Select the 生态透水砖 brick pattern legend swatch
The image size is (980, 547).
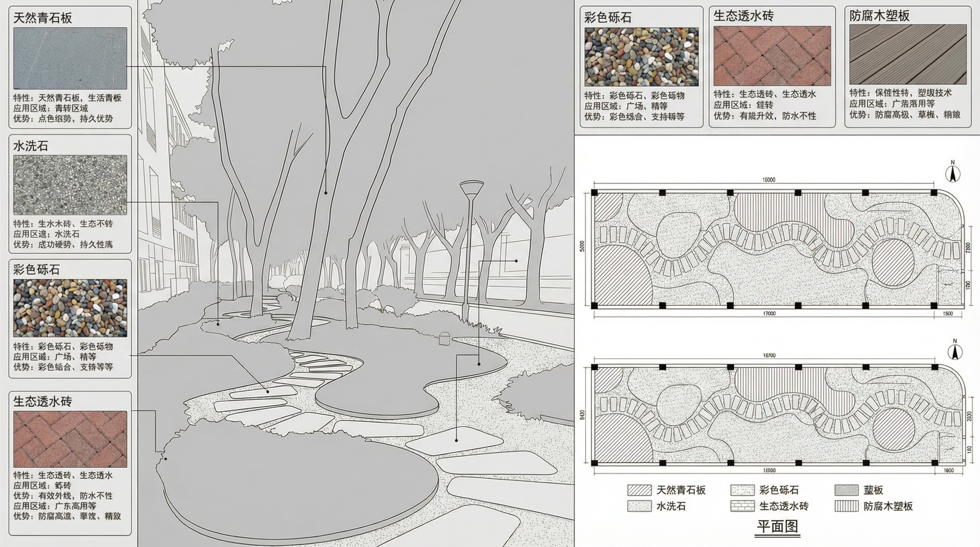[742, 506]
